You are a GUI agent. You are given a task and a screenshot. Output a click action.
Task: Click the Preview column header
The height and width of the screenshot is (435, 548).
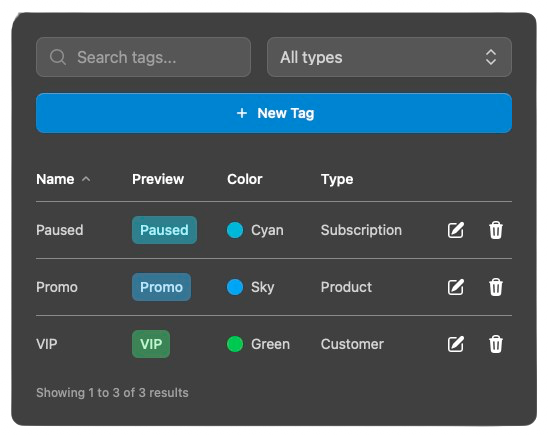tap(158, 179)
